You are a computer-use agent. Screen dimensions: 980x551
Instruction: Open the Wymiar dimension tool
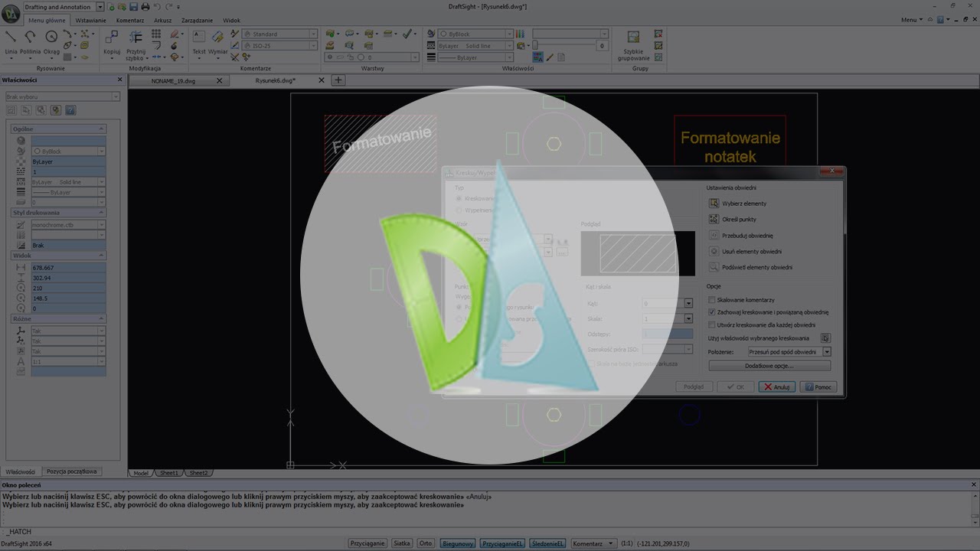(x=218, y=42)
